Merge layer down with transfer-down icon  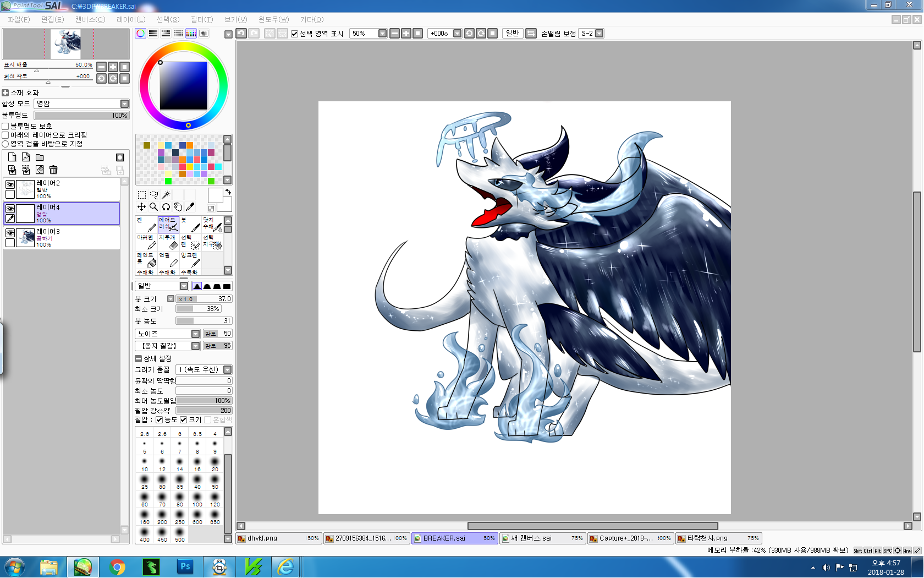click(x=12, y=170)
